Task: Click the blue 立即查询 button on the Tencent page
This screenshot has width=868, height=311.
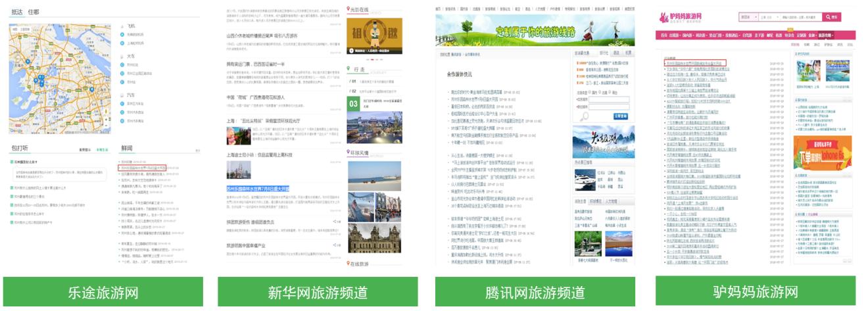Action: pos(621,116)
